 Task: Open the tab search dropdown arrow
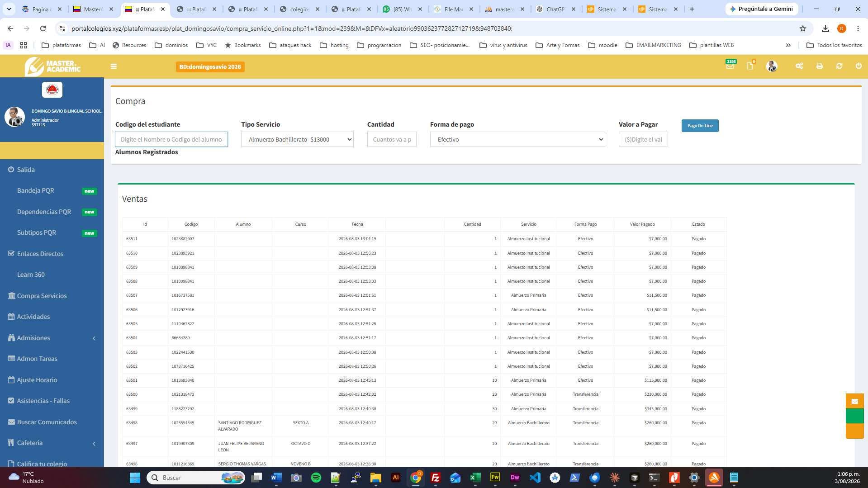[x=9, y=9]
